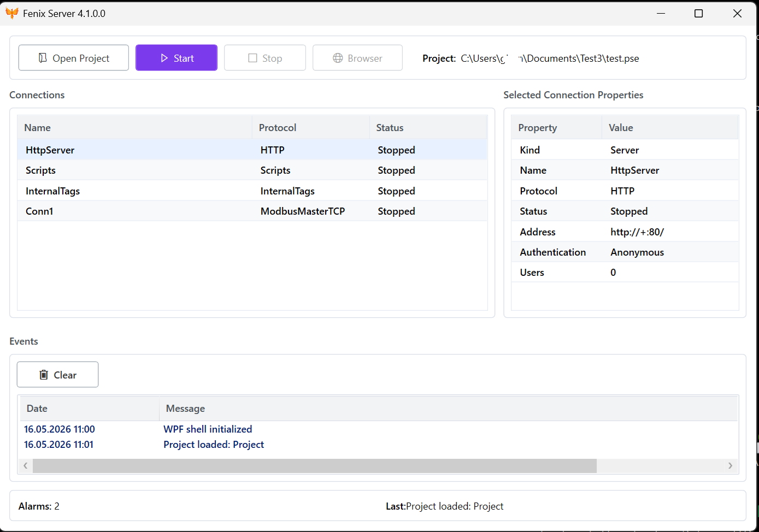759x532 pixels.
Task: Click the Stopped status of Conn1
Action: coord(397,211)
